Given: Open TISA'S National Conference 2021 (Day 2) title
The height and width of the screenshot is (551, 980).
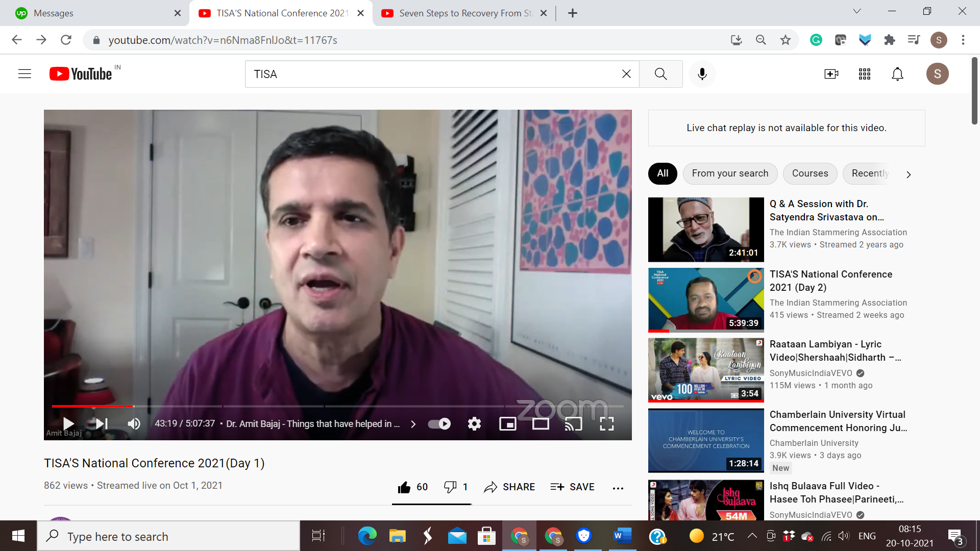Looking at the screenshot, I should [831, 281].
